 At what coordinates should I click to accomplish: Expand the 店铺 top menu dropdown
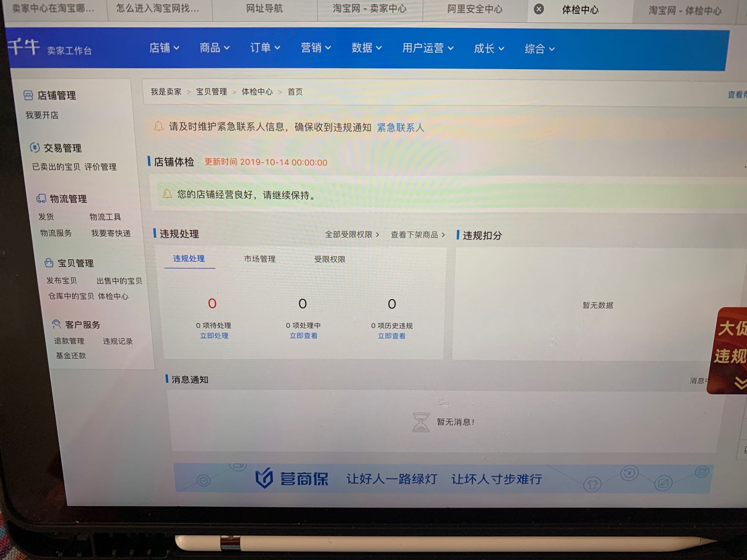click(x=164, y=48)
